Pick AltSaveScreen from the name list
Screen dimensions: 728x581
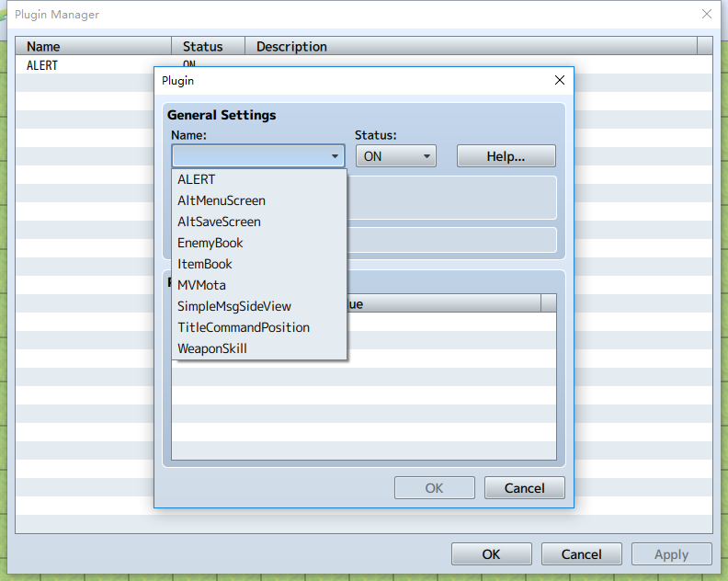pyautogui.click(x=259, y=222)
